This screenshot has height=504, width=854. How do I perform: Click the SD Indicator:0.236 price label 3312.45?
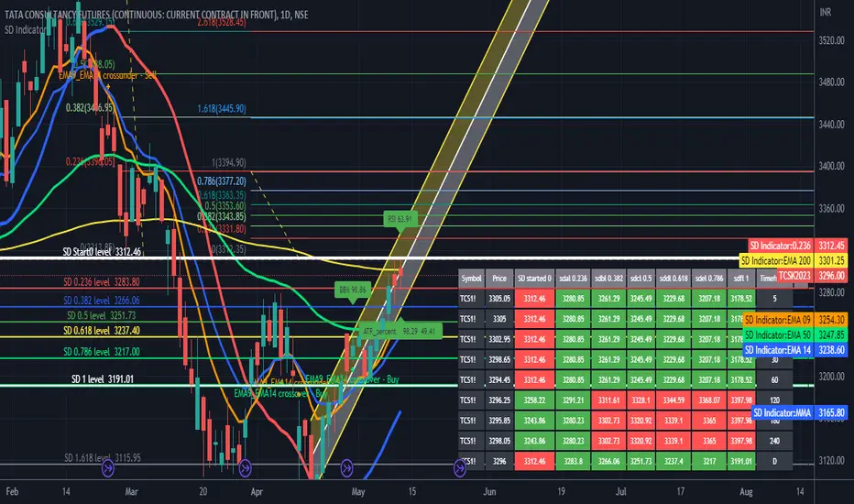click(x=797, y=246)
